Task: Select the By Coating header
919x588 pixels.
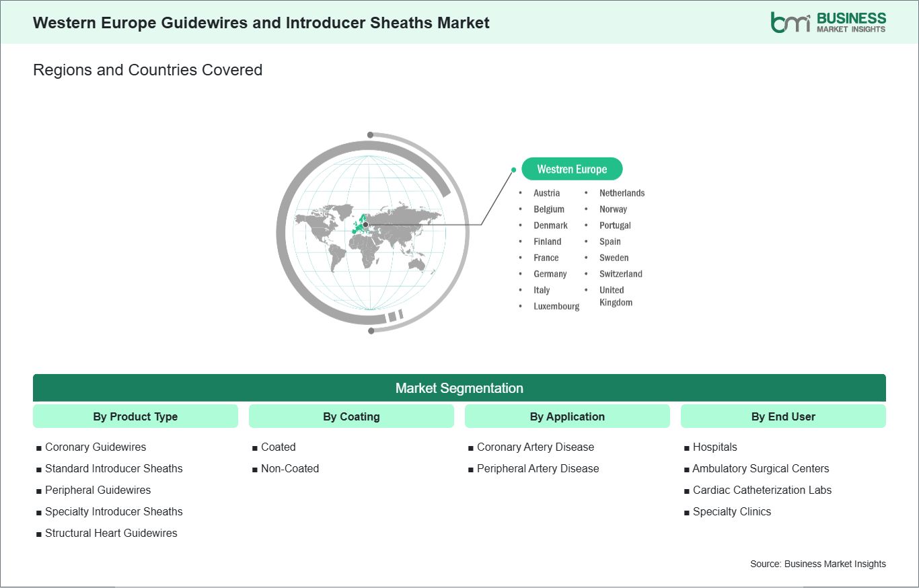Action: [351, 416]
